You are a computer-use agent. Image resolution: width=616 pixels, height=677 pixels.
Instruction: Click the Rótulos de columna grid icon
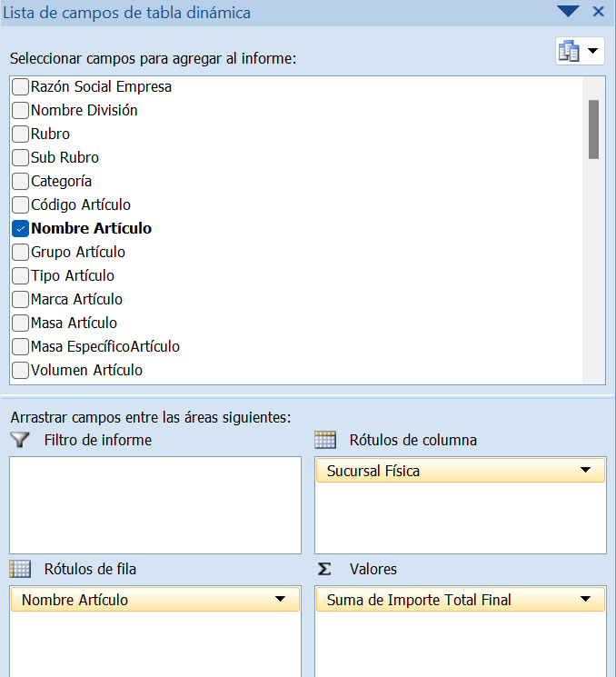(325, 440)
